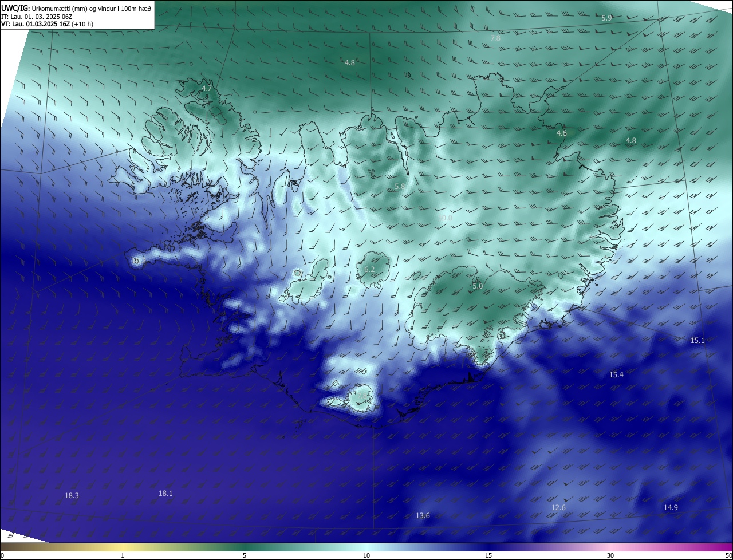Click the "VT: Lau. 01.03.2025 16Z (+10 h)" line
The height and width of the screenshot is (560, 733).
pos(47,24)
